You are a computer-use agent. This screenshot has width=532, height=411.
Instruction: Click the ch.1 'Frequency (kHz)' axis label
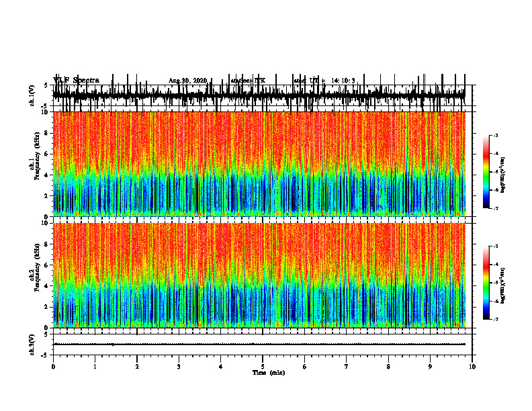[37, 156]
